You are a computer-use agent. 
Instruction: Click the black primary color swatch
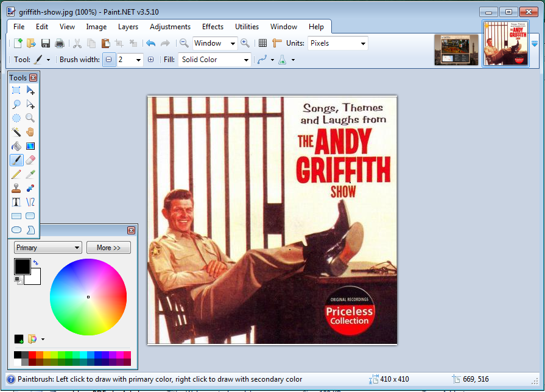pos(23,266)
